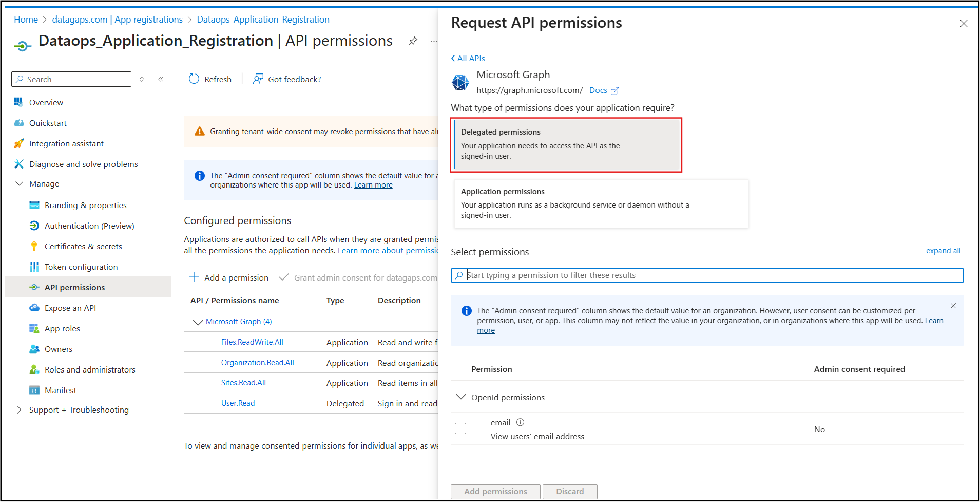Open Quickstart in the sidebar

tap(48, 123)
